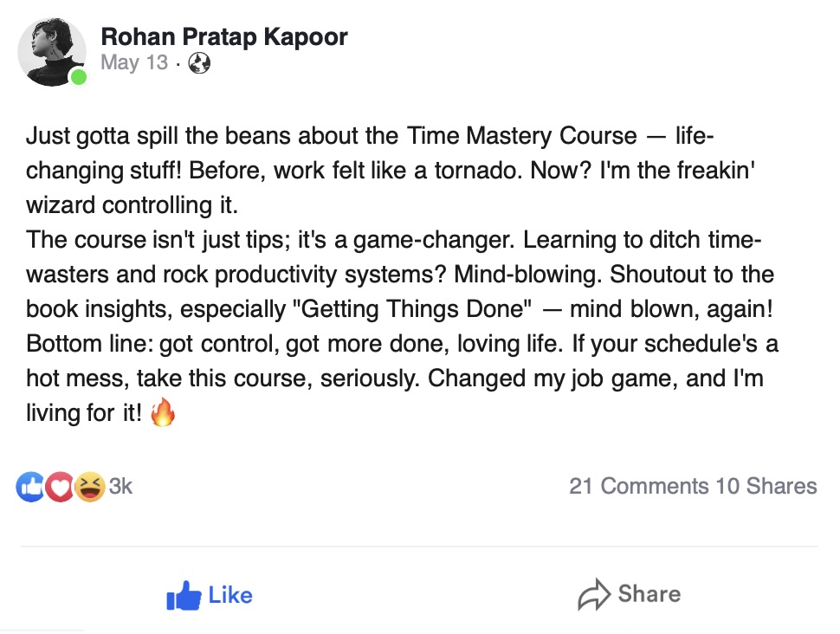
Task: Open Rohan Pratap Kapoor's profile name link
Action: coord(224,36)
